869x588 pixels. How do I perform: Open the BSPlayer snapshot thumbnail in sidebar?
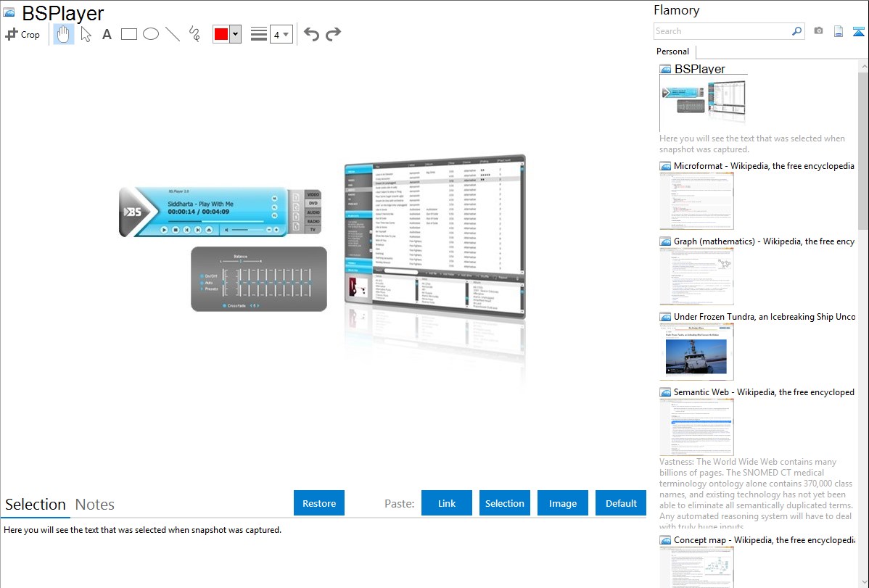point(704,103)
